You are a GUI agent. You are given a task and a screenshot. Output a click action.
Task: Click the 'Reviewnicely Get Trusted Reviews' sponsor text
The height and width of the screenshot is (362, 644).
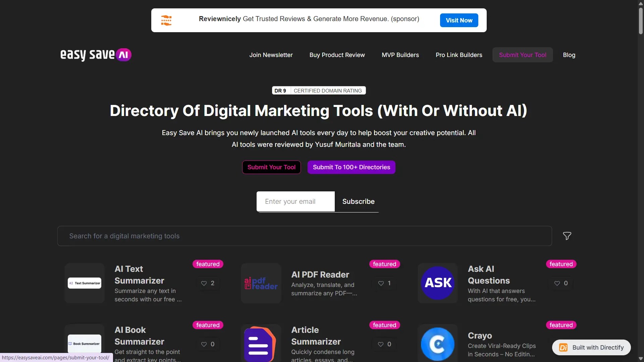point(309,19)
